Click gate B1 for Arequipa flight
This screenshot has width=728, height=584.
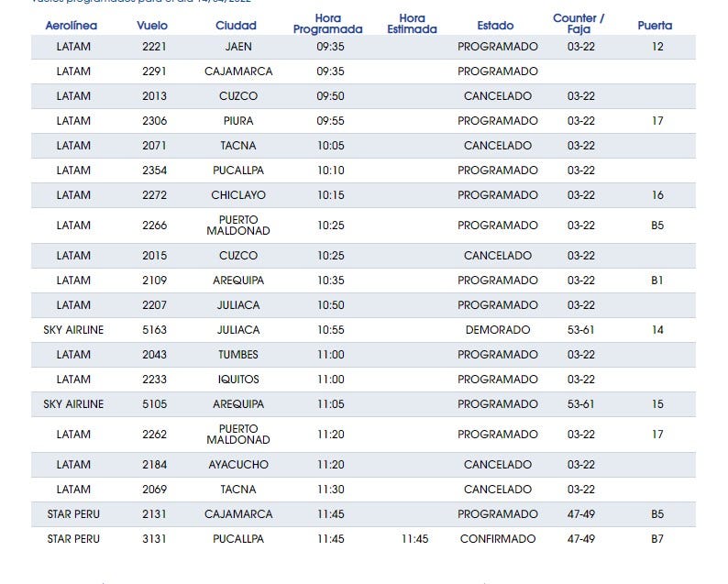coord(656,281)
